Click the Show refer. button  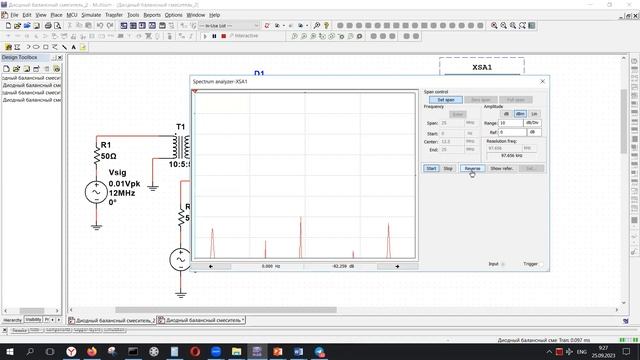tap(502, 169)
